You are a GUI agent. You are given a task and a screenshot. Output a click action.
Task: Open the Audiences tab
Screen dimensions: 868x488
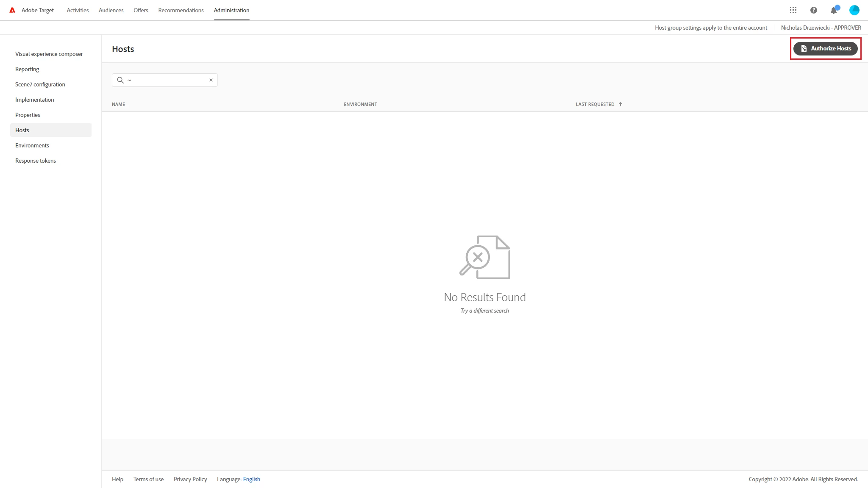[x=111, y=10]
